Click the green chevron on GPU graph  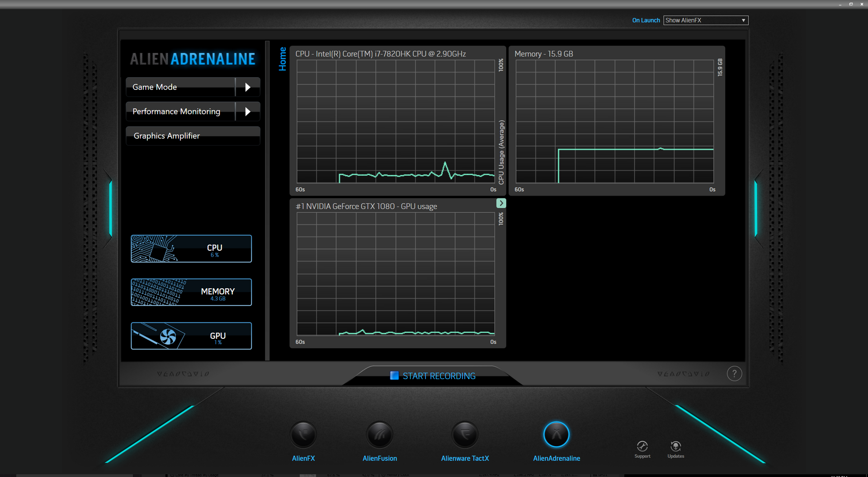click(x=501, y=203)
